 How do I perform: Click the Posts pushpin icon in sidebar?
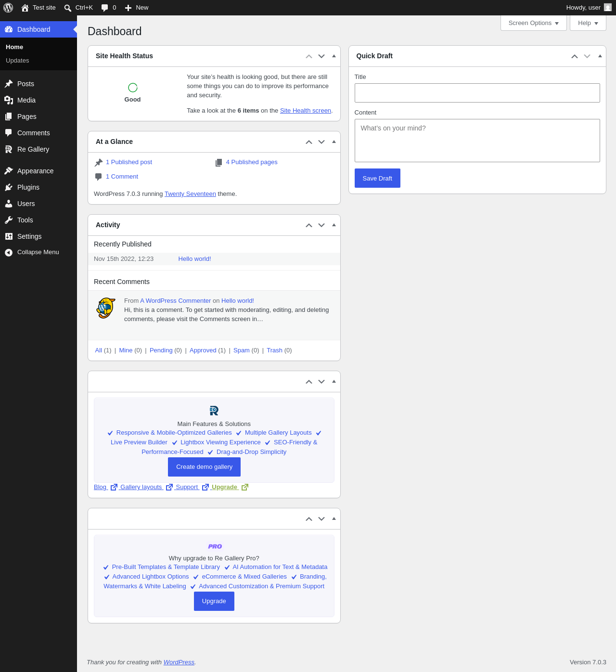9,84
